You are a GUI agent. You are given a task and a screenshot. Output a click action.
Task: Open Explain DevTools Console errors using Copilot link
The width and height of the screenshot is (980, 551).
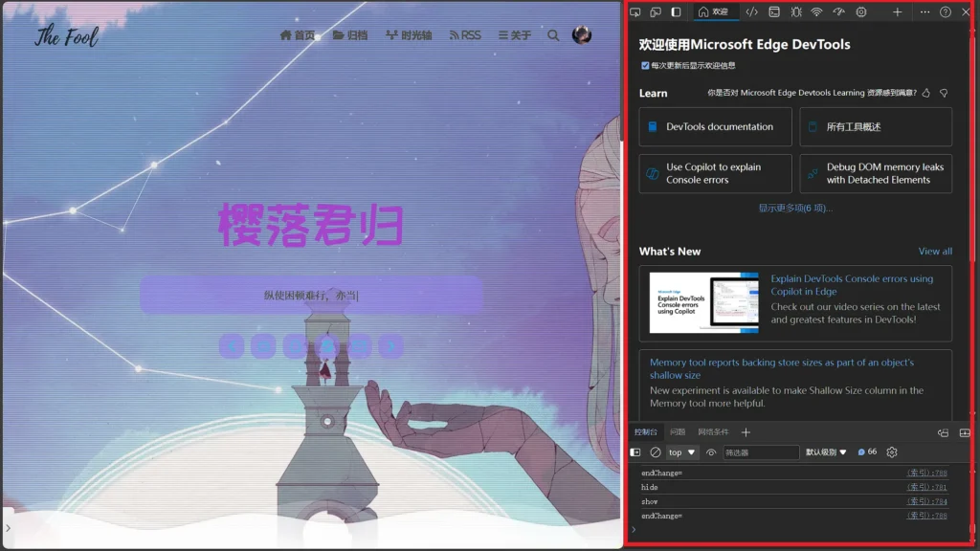tap(851, 285)
